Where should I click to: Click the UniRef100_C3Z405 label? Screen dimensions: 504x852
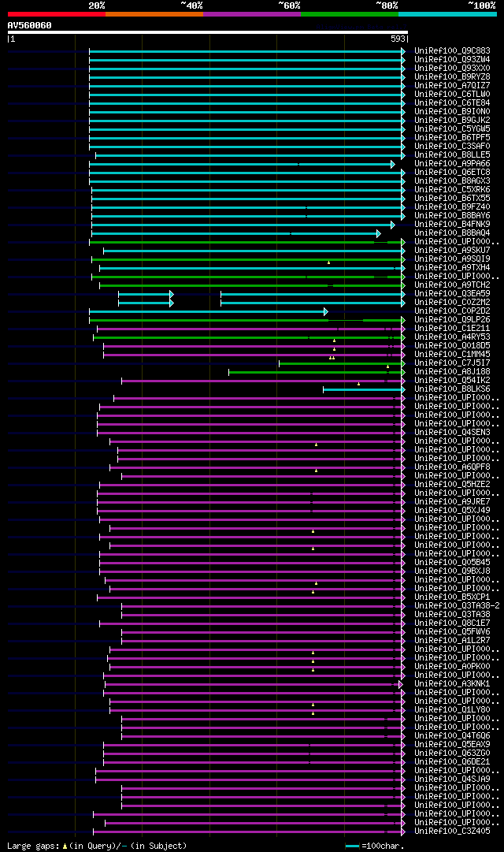tap(452, 833)
